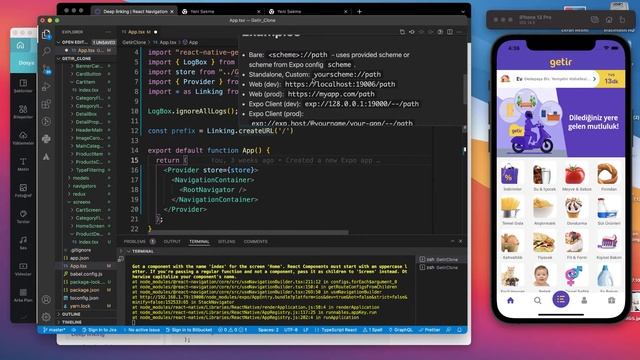
Task: Expand the TIMELINE section
Action: tap(87, 322)
